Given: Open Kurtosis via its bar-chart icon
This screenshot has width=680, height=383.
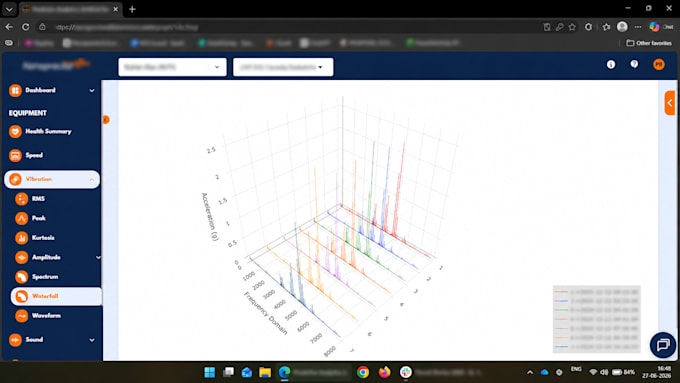Looking at the screenshot, I should pos(21,238).
